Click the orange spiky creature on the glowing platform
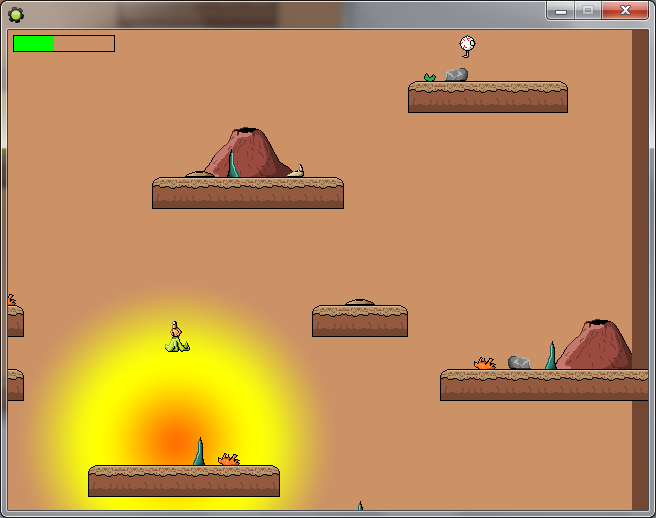This screenshot has width=656, height=518. tap(229, 459)
